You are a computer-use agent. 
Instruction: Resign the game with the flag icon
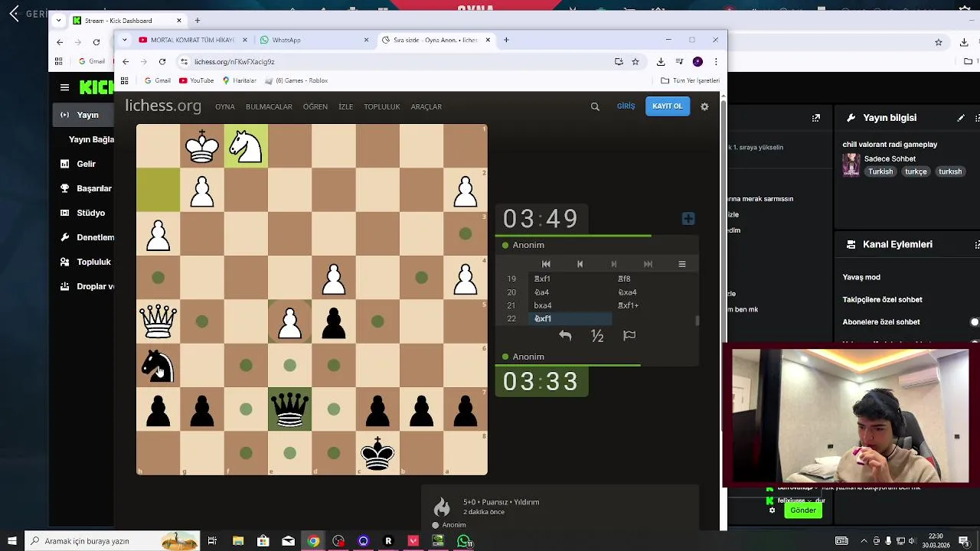(x=629, y=335)
